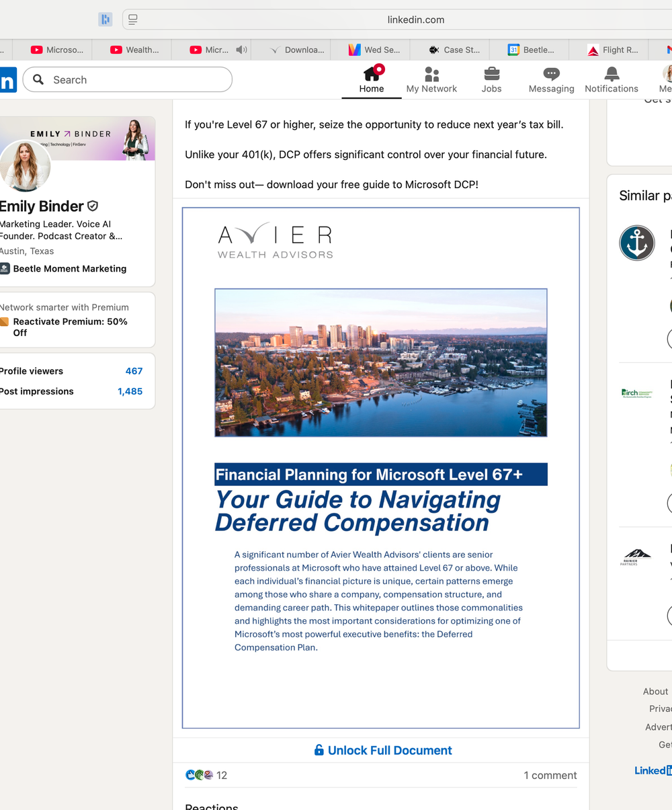Open the reactions emoji icons
Image resolution: width=672 pixels, height=810 pixels.
[200, 775]
